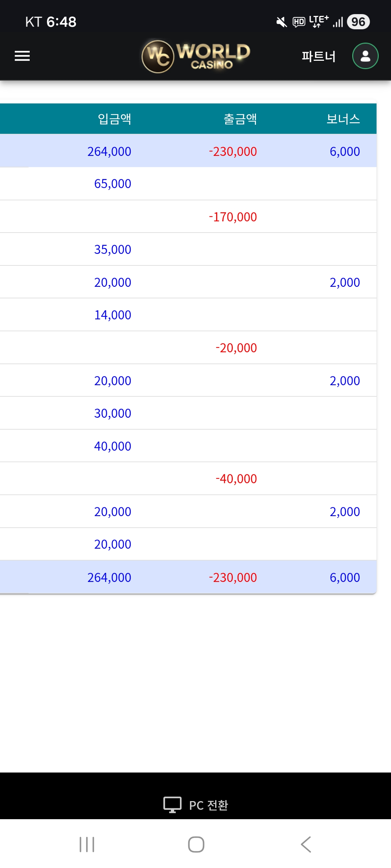Open the user profile icon

coord(365,56)
